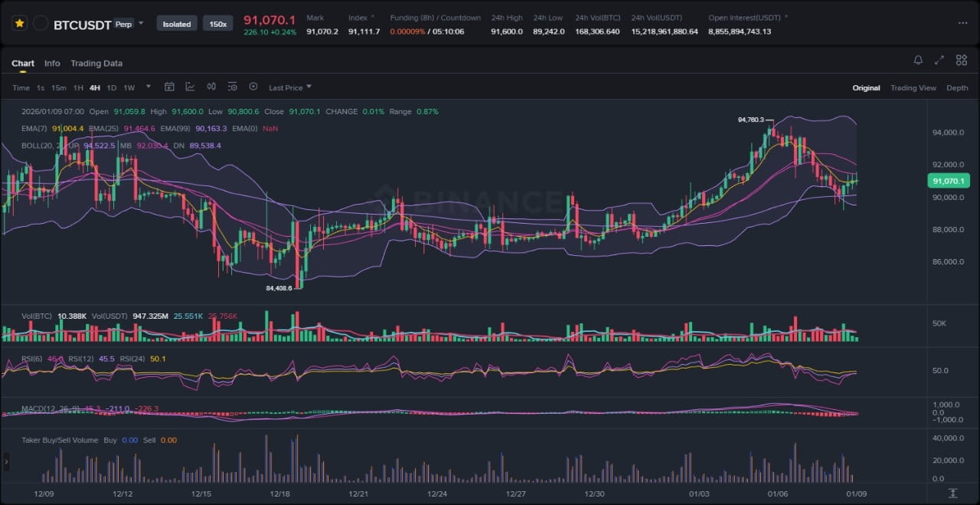Click the favorite star icon for BTCUSDT
The width and height of the screenshot is (980, 505).
click(x=19, y=24)
